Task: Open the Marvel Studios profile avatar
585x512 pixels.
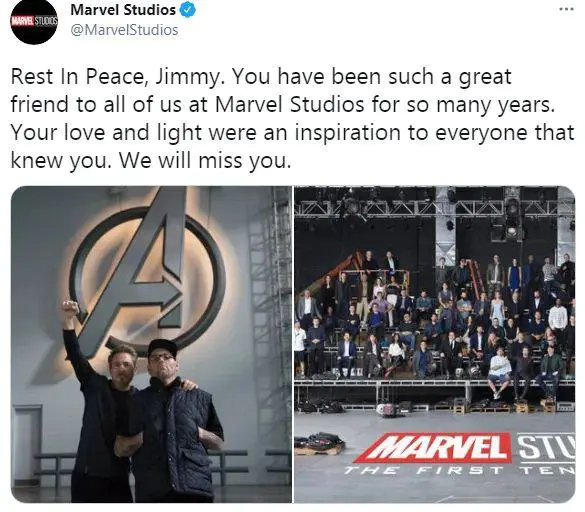Action: pos(34,21)
